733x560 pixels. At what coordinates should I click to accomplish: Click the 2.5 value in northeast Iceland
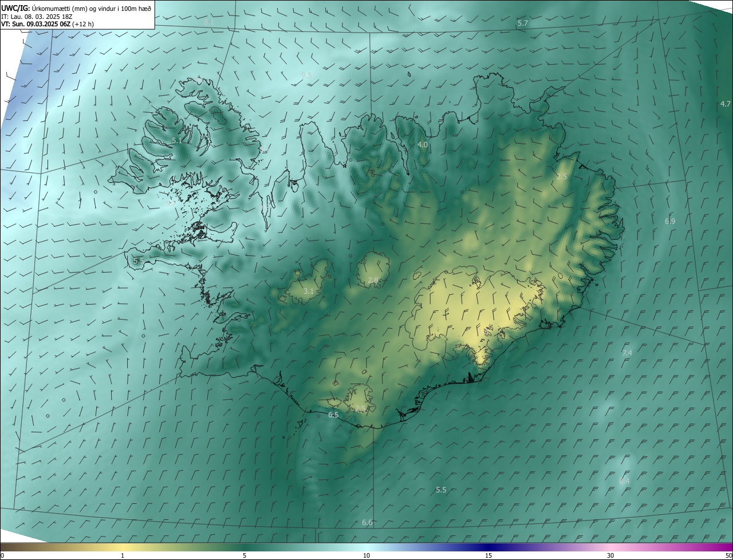pyautogui.click(x=562, y=177)
